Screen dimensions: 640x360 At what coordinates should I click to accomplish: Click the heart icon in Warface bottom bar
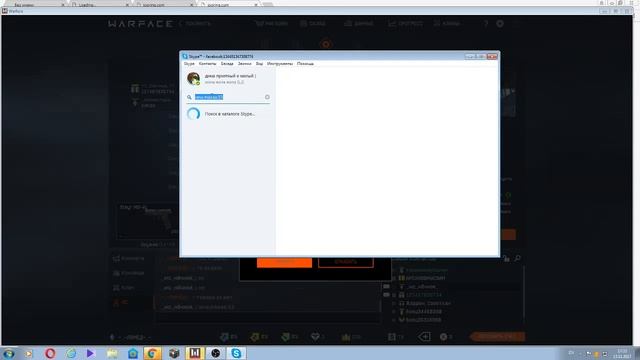[315, 337]
